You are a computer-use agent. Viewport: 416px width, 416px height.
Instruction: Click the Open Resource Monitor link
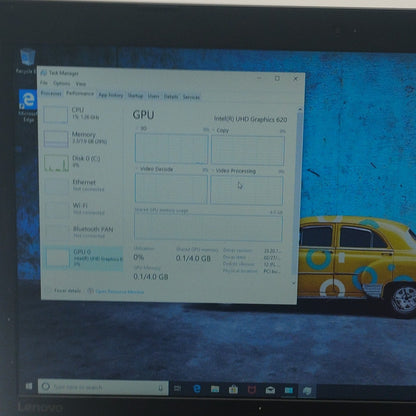coord(119,292)
